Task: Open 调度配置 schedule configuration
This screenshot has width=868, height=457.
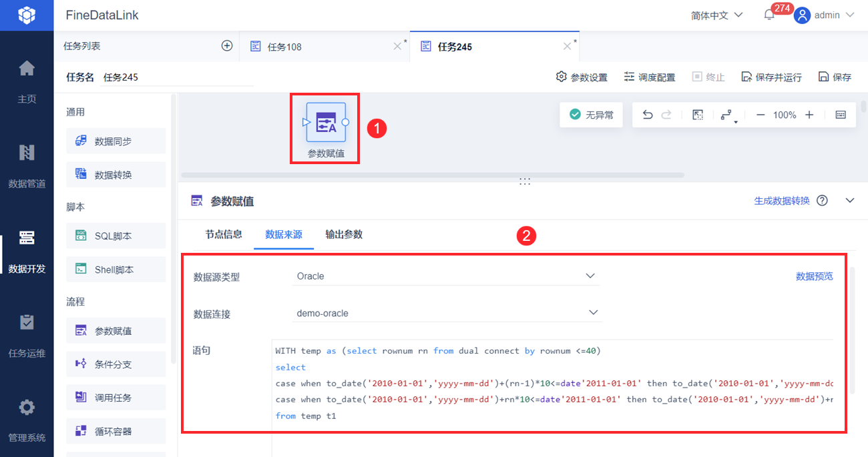Action: (650, 77)
